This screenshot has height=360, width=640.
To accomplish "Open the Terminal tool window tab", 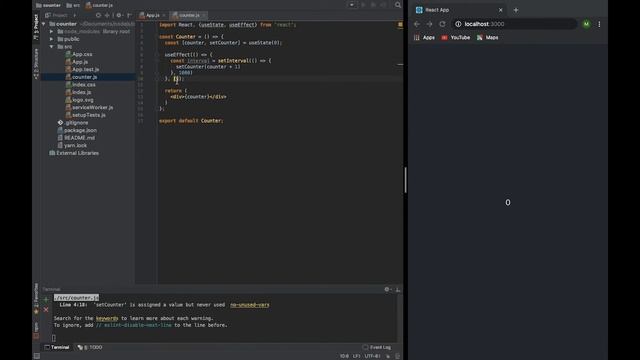I will pyautogui.click(x=57, y=347).
